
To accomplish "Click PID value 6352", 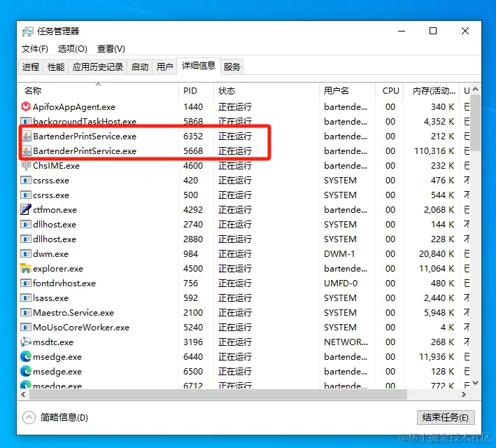I will 193,136.
